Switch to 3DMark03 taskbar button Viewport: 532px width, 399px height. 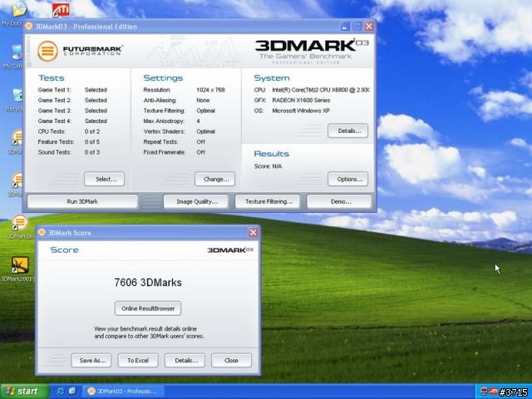coord(124,392)
